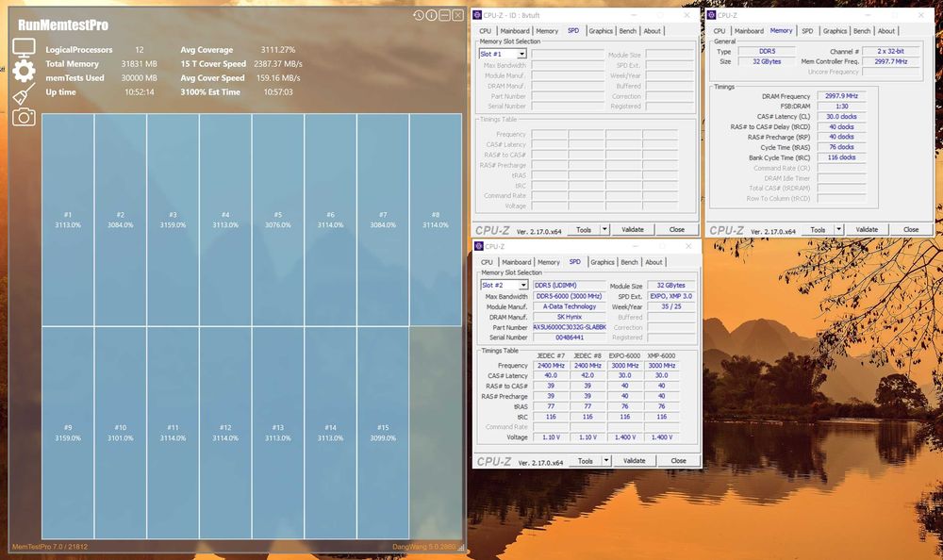This screenshot has height=560, width=943.
Task: Close the RunMemtestPro window
Action: (x=457, y=15)
